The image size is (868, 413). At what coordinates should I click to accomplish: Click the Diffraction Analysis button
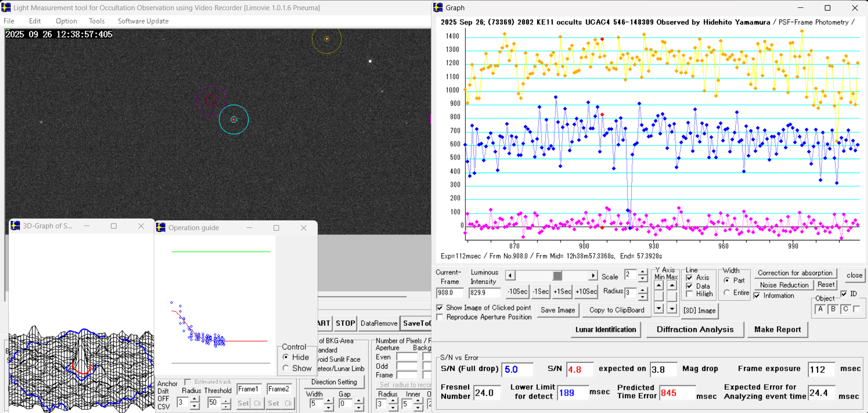(695, 329)
